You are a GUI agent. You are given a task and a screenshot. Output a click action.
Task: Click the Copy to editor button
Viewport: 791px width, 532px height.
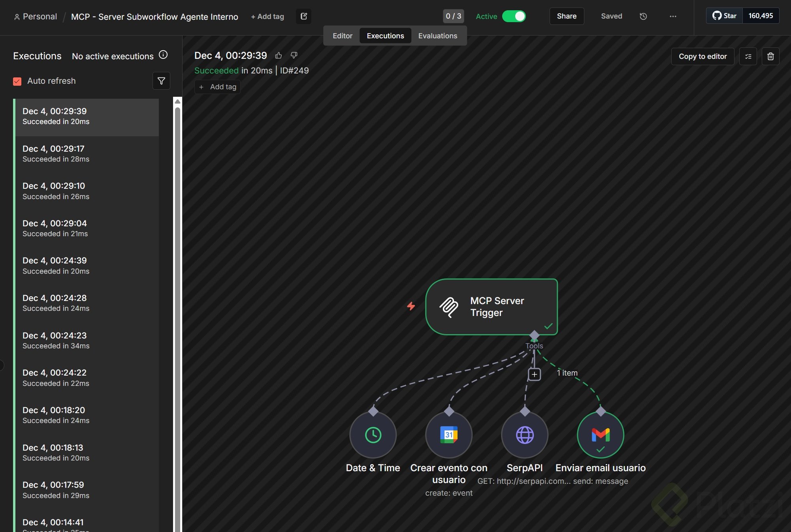pyautogui.click(x=702, y=56)
